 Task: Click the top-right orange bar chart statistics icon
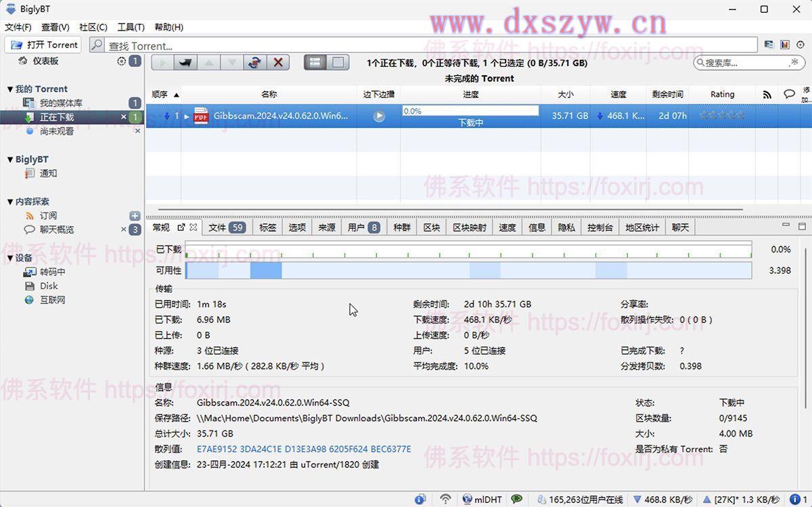785,45
